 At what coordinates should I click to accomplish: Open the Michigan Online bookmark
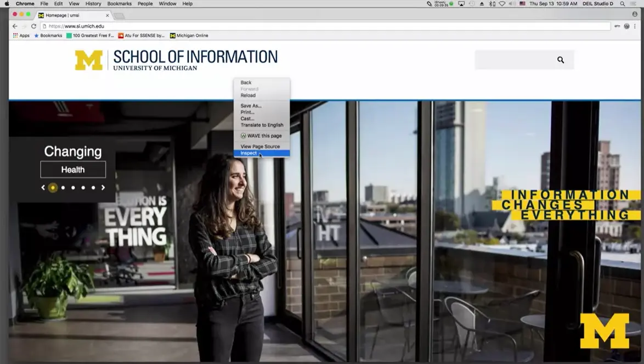(x=189, y=35)
